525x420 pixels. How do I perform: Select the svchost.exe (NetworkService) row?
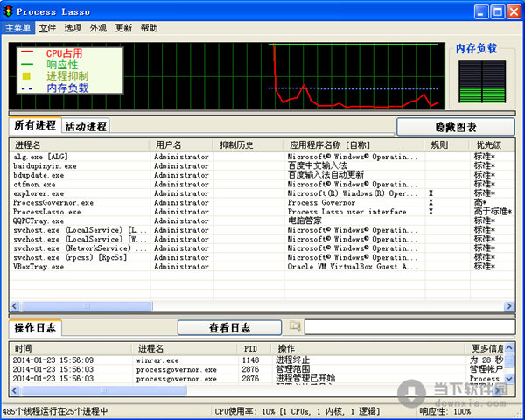(262, 248)
